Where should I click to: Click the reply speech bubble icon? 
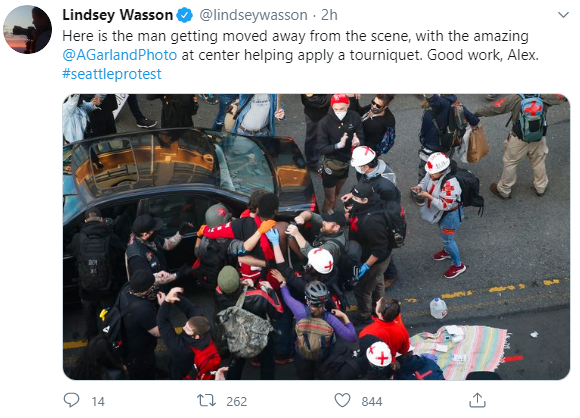[x=71, y=400]
